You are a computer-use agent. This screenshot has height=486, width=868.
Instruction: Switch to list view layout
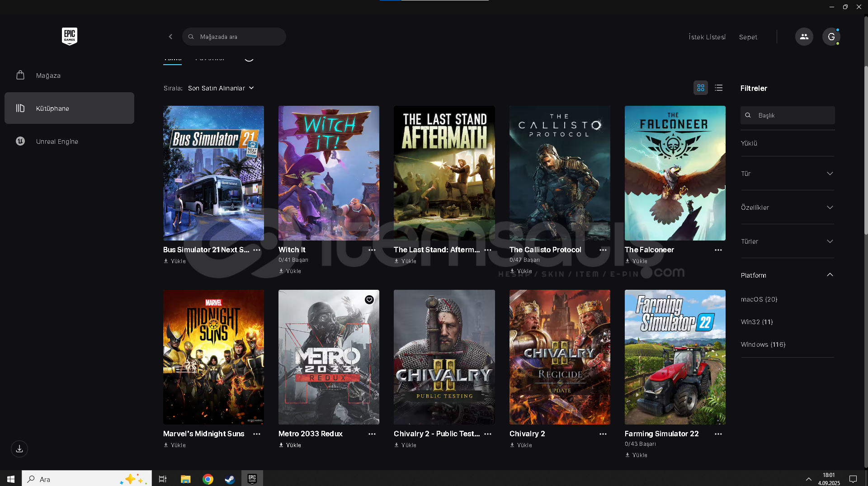pos(719,88)
